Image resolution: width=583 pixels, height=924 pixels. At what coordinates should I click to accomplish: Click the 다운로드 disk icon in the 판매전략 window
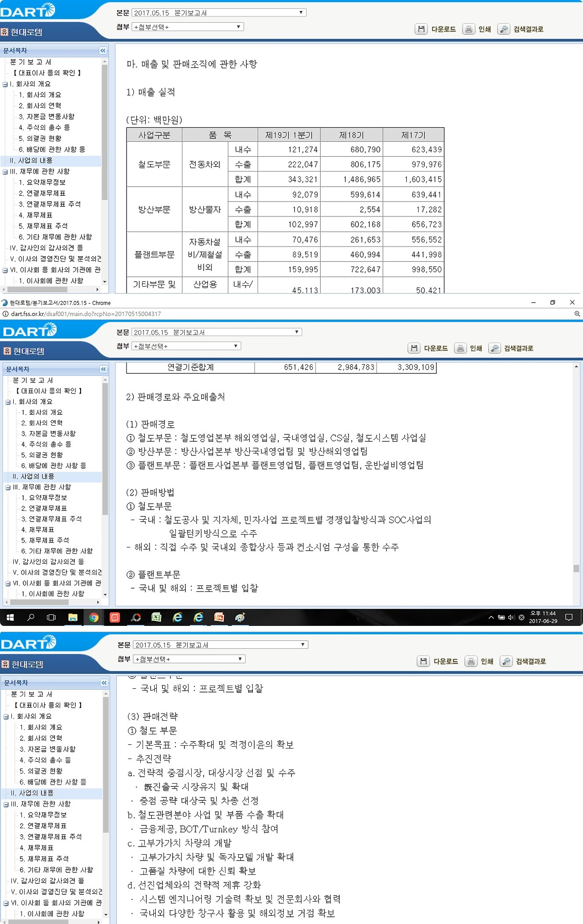pyautogui.click(x=424, y=661)
